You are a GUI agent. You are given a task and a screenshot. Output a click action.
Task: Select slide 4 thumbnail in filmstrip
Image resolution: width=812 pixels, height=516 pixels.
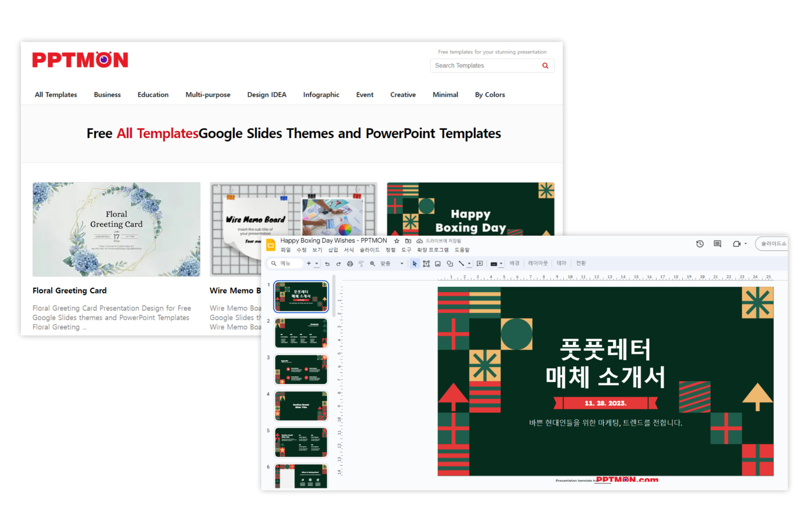click(x=301, y=406)
